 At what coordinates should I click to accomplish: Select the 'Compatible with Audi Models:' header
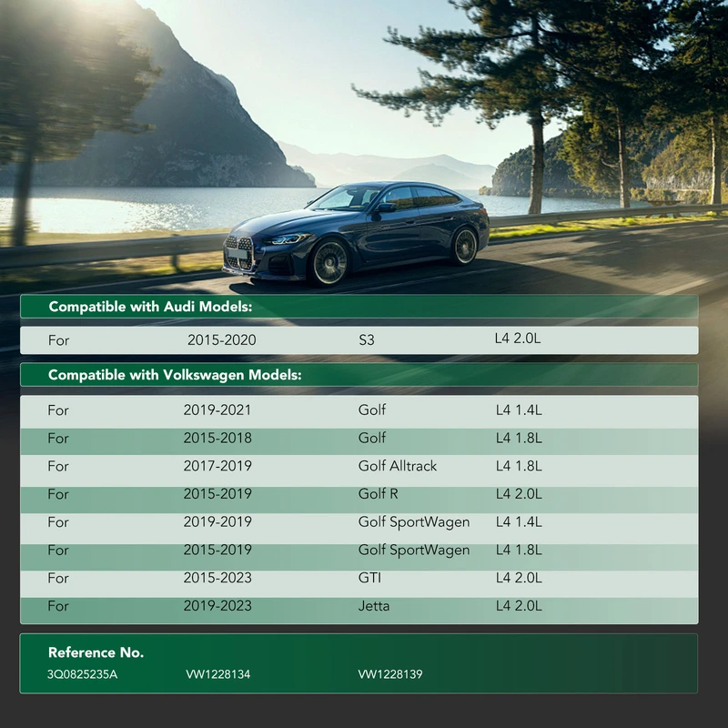point(150,307)
